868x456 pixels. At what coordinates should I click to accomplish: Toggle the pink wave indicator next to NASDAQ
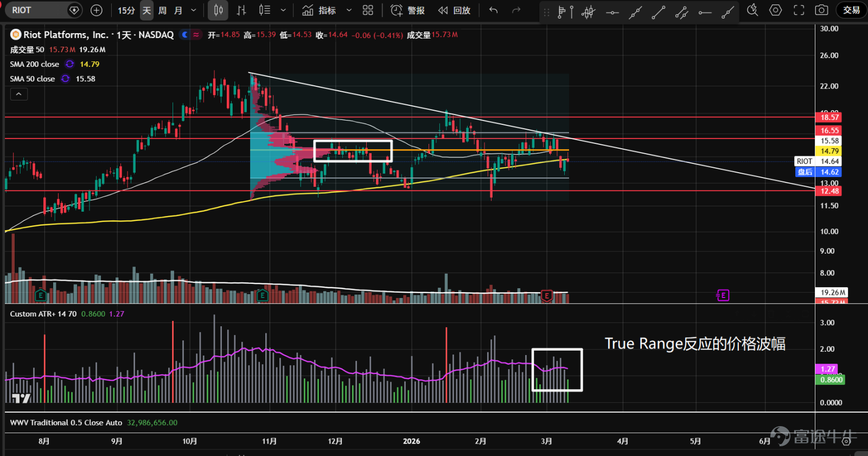click(196, 35)
